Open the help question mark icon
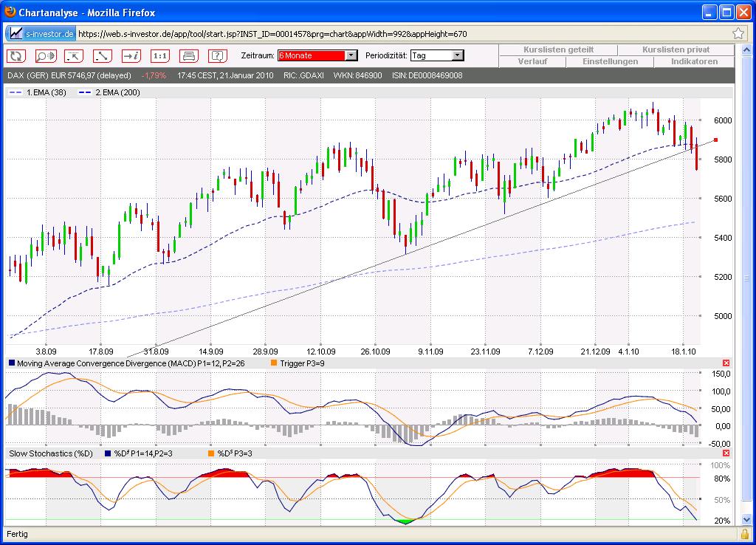This screenshot has width=756, height=545. (x=218, y=56)
